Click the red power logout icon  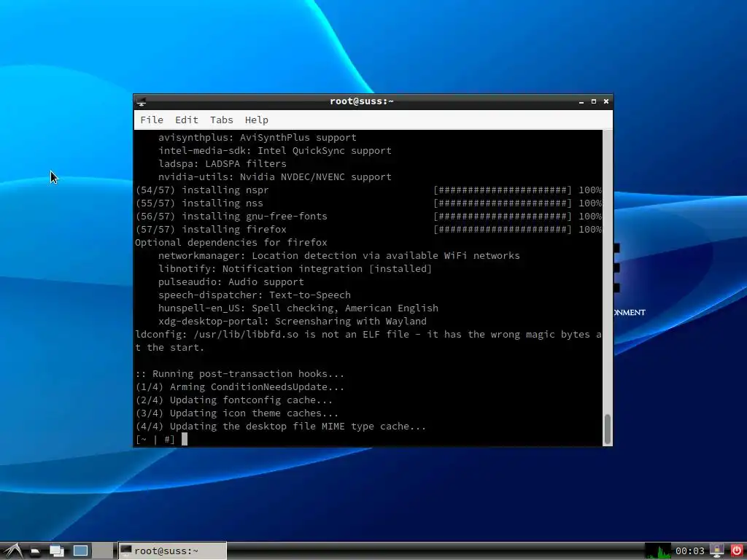737,551
